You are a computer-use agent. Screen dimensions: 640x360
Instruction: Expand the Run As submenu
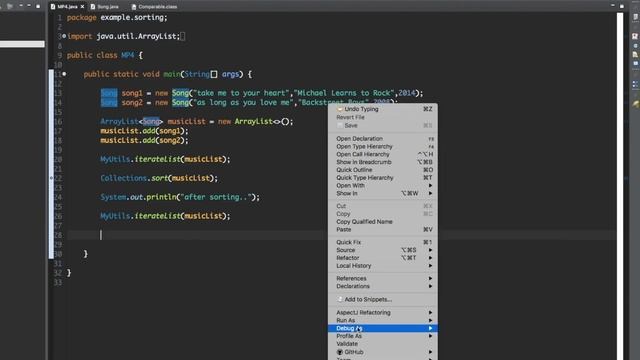(383, 320)
